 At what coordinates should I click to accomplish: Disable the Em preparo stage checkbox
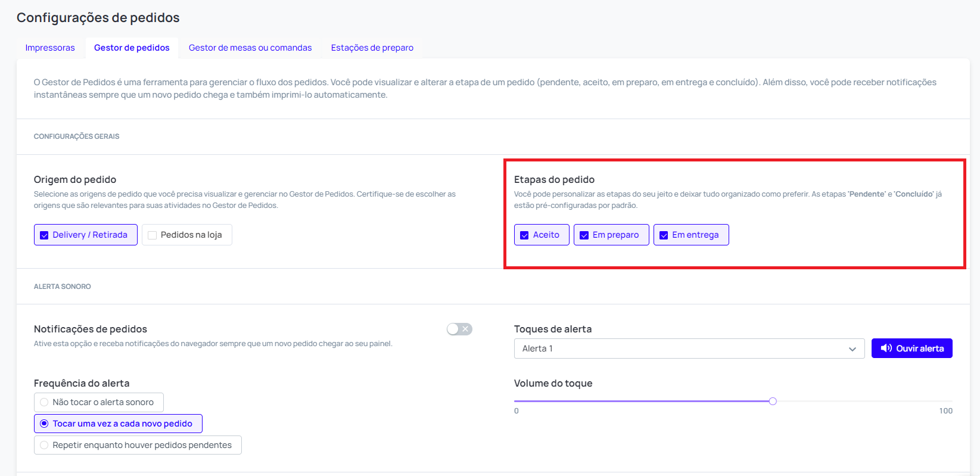(x=584, y=235)
